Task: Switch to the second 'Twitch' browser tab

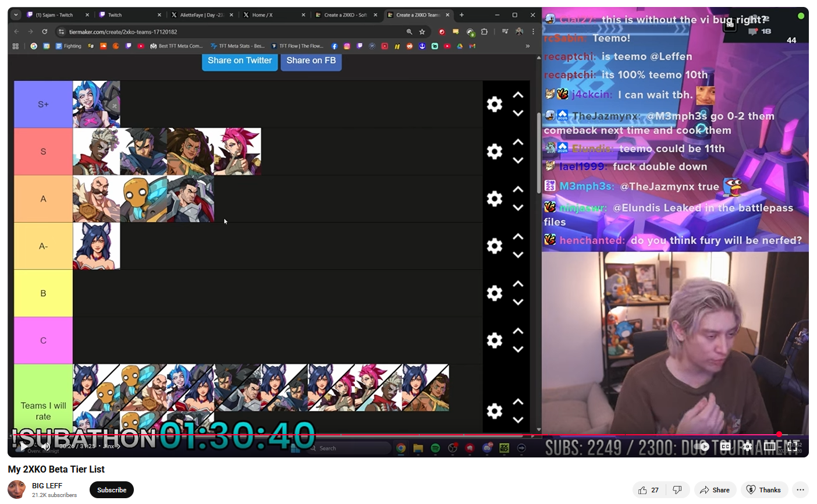Action: [129, 15]
